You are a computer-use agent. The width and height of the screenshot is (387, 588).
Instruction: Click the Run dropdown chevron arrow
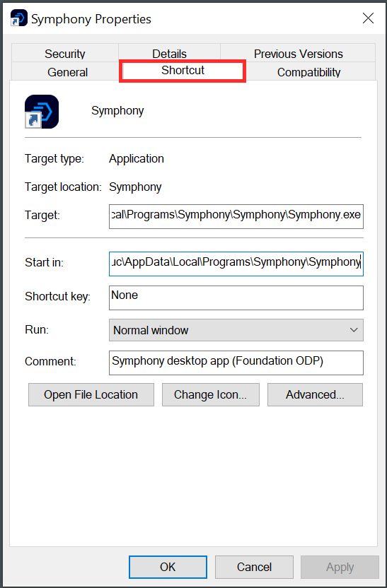pyautogui.click(x=354, y=330)
